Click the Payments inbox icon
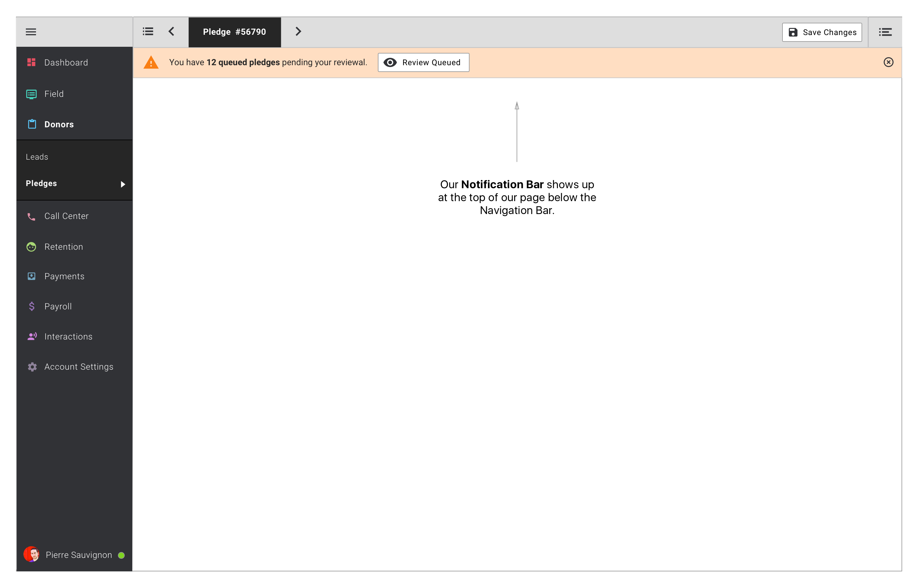920x588 pixels. (32, 276)
